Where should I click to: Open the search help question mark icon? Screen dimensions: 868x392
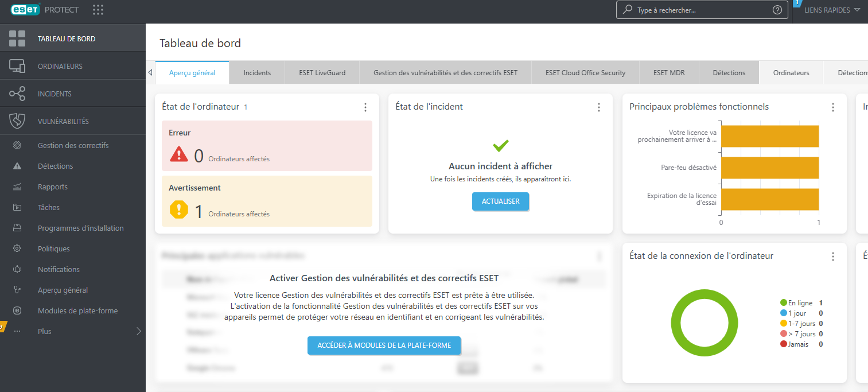point(777,10)
